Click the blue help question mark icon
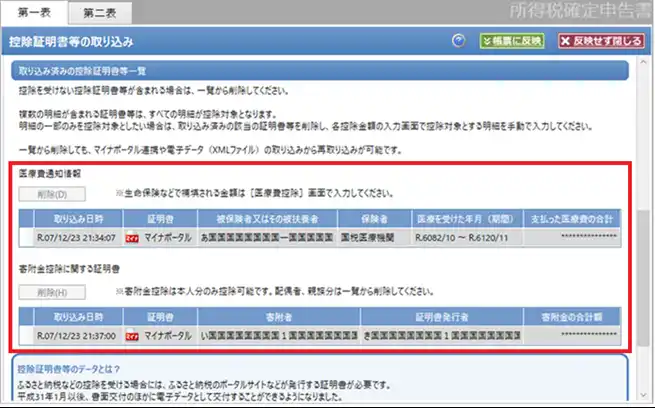The height and width of the screenshot is (408, 655). [459, 41]
